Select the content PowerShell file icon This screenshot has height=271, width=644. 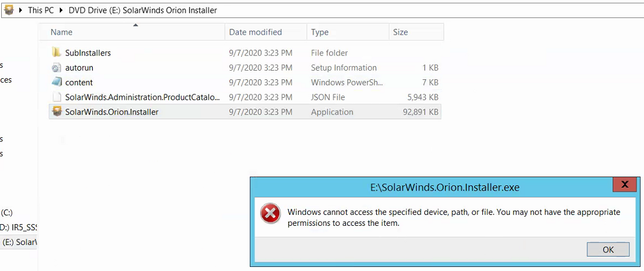click(57, 82)
